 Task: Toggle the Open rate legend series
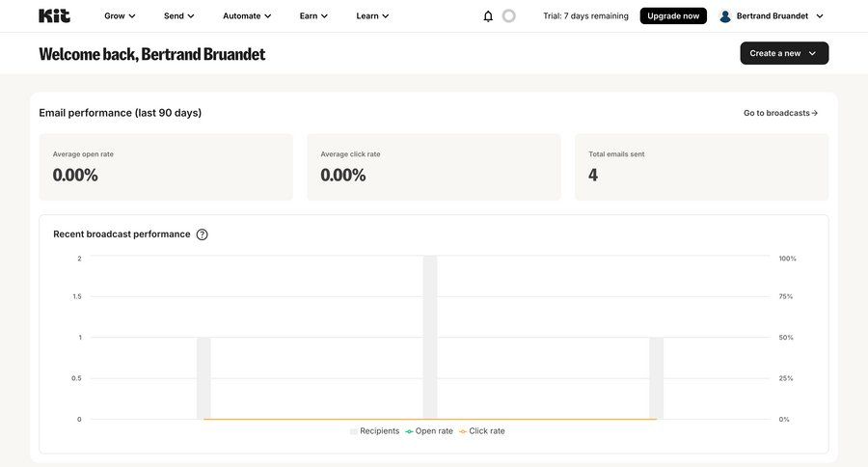point(429,431)
